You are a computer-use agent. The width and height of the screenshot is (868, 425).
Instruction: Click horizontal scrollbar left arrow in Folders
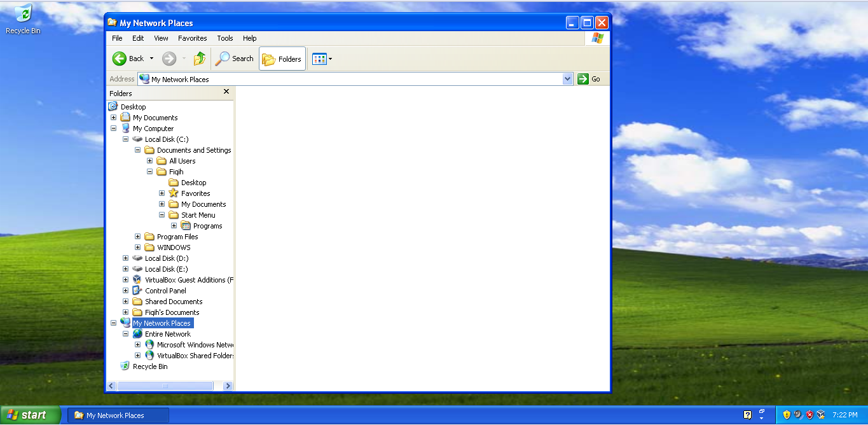pyautogui.click(x=112, y=386)
